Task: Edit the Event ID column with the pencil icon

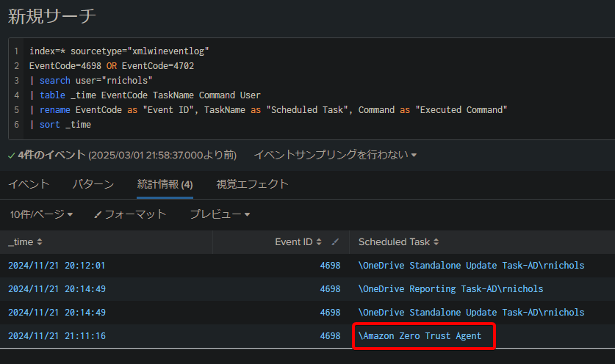Action: [x=335, y=242]
